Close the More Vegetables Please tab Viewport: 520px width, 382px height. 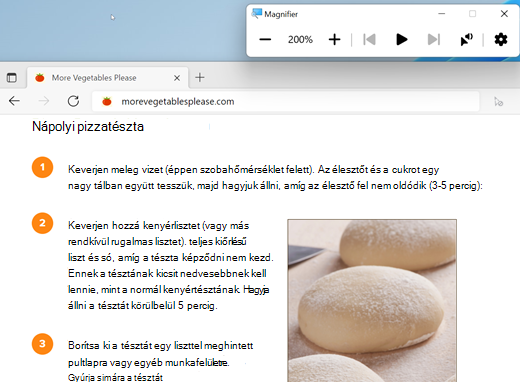177,78
